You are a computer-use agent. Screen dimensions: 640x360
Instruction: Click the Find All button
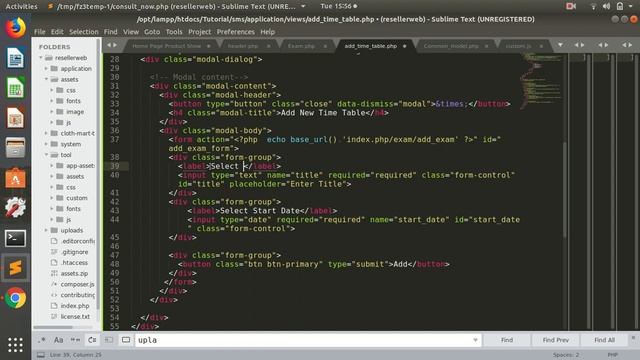tap(604, 340)
